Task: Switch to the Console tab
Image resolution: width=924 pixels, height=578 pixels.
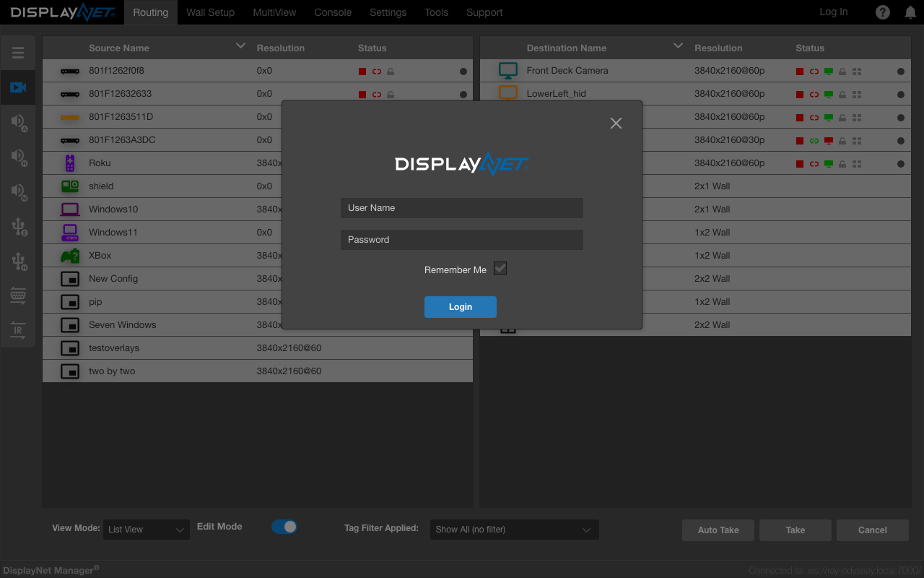Action: coord(334,12)
